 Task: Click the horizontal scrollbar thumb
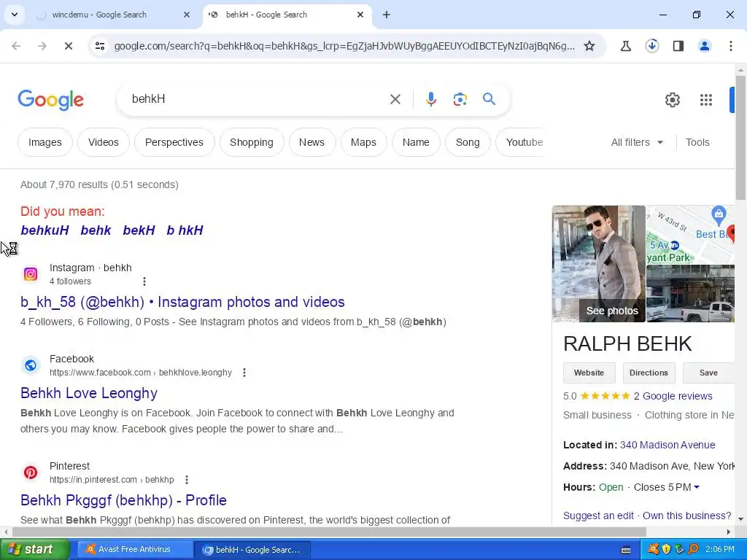[x=329, y=532]
